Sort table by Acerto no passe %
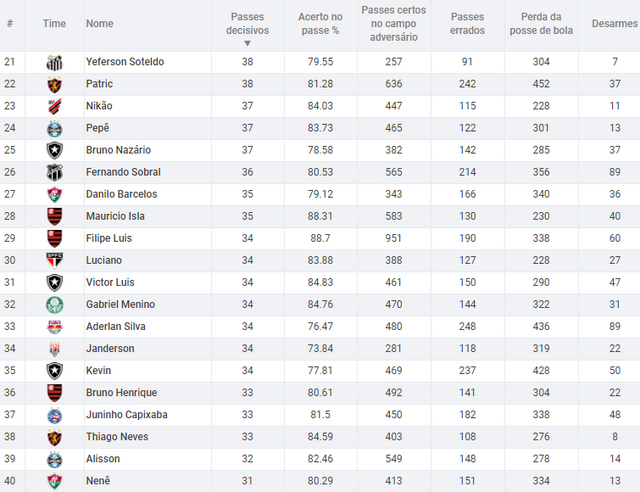Image resolution: width=640 pixels, height=492 pixels. 320,24
